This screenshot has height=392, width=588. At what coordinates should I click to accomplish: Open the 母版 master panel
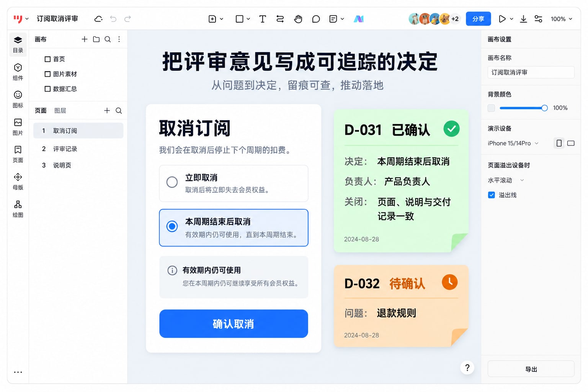pyautogui.click(x=18, y=181)
